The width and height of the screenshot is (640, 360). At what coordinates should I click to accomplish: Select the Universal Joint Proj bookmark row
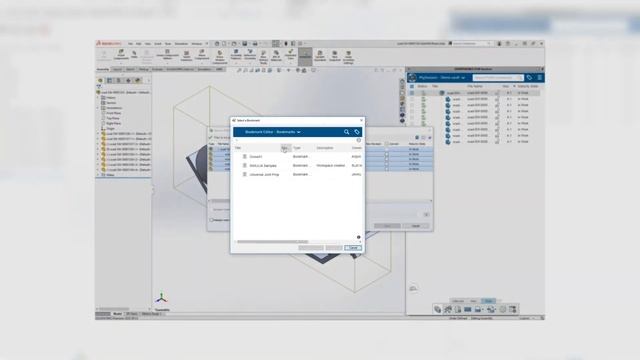pos(298,174)
